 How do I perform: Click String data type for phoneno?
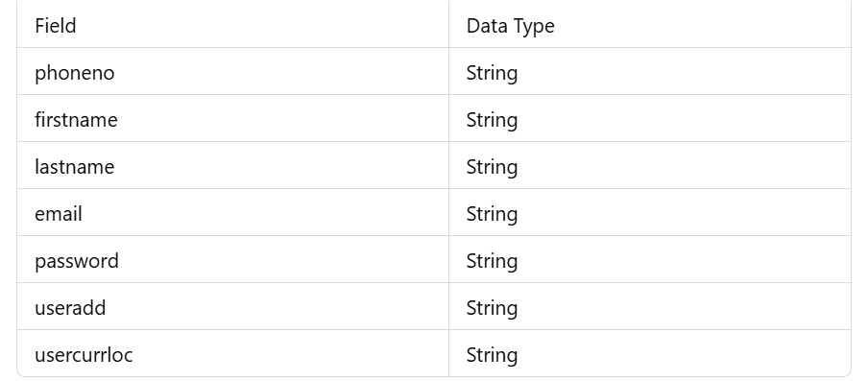492,73
